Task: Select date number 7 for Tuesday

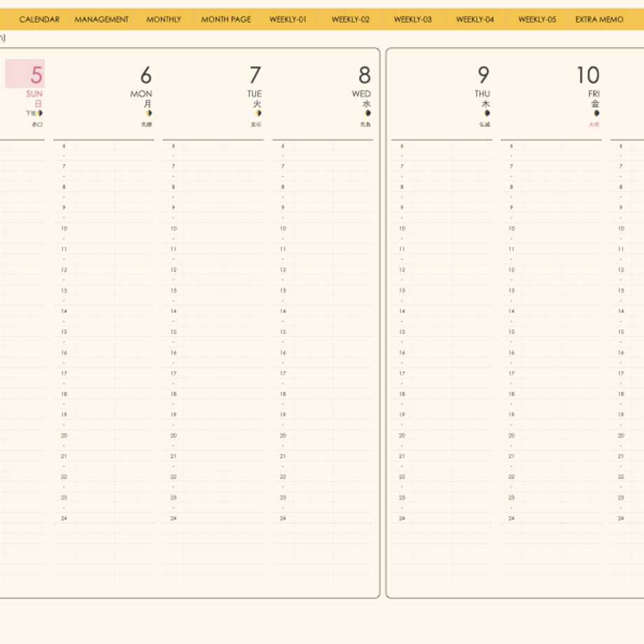Action: [x=255, y=75]
